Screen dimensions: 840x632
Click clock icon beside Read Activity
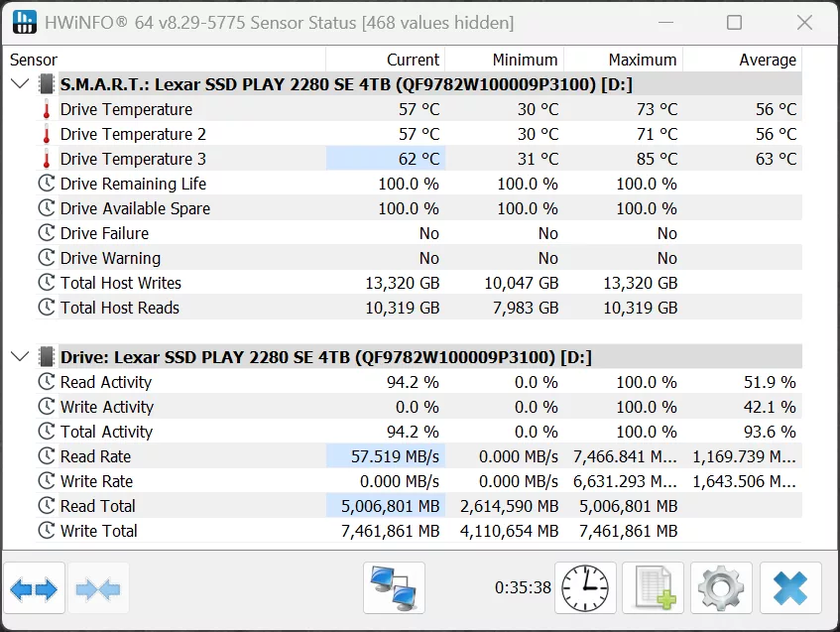tap(47, 382)
